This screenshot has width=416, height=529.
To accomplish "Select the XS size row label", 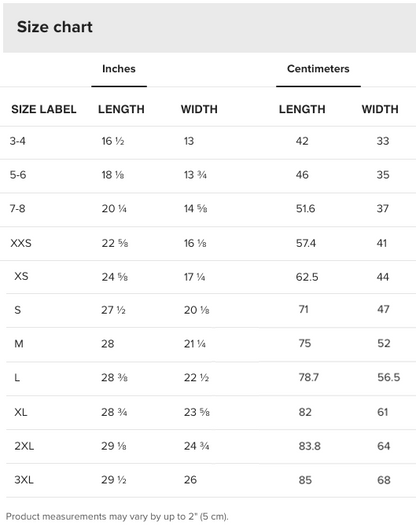I will point(21,276).
